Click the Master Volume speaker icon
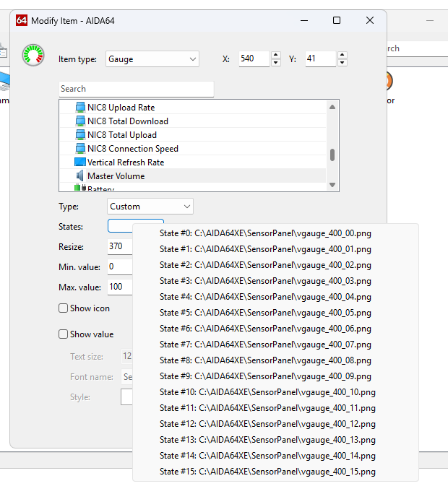 [x=80, y=176]
